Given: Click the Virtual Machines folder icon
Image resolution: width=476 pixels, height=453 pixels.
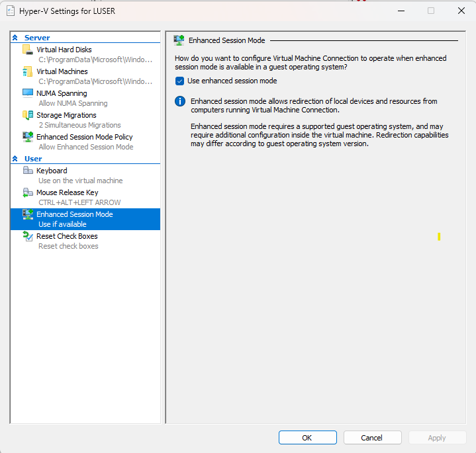Looking at the screenshot, I should (28, 71).
